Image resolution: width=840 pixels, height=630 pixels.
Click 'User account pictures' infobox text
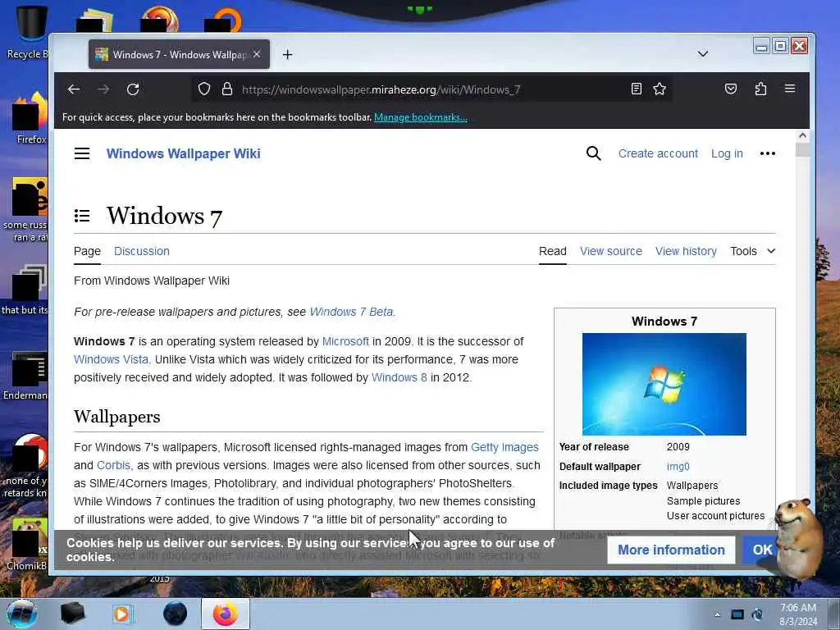tap(715, 516)
